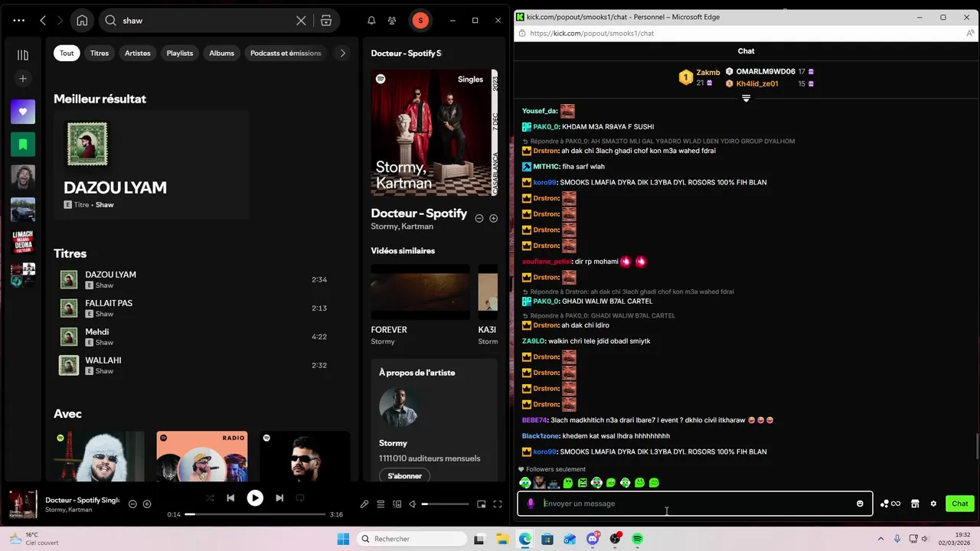
Task: Show more filter chips with the arrow
Action: [342, 53]
